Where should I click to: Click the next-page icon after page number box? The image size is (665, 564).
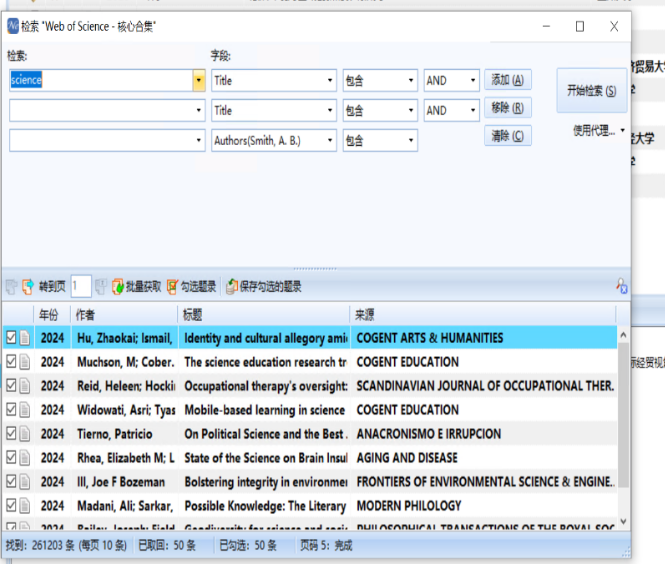pos(101,287)
